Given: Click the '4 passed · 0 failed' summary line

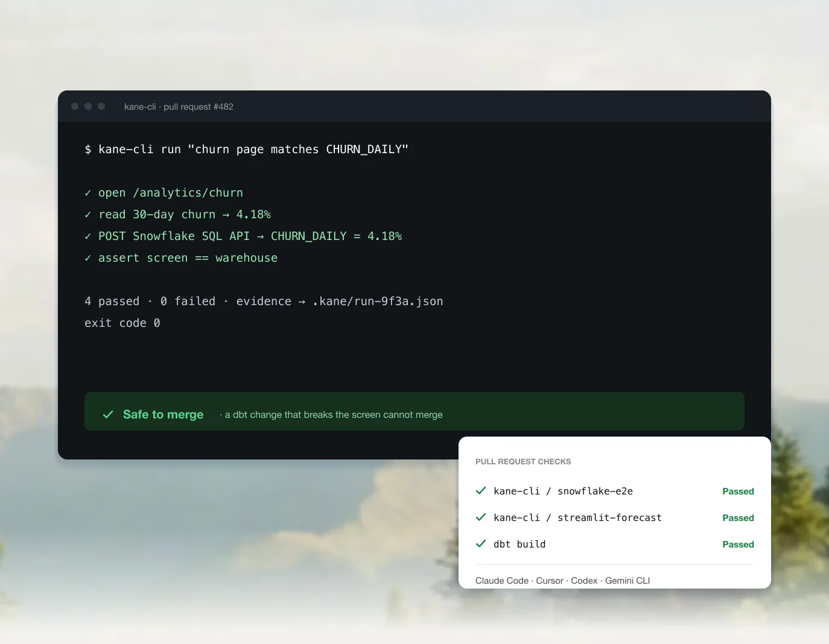Looking at the screenshot, I should pos(264,301).
